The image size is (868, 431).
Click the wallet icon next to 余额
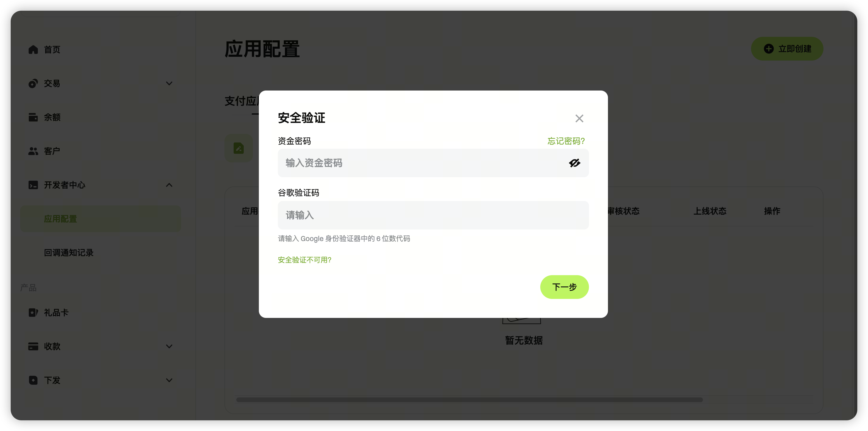pos(33,117)
